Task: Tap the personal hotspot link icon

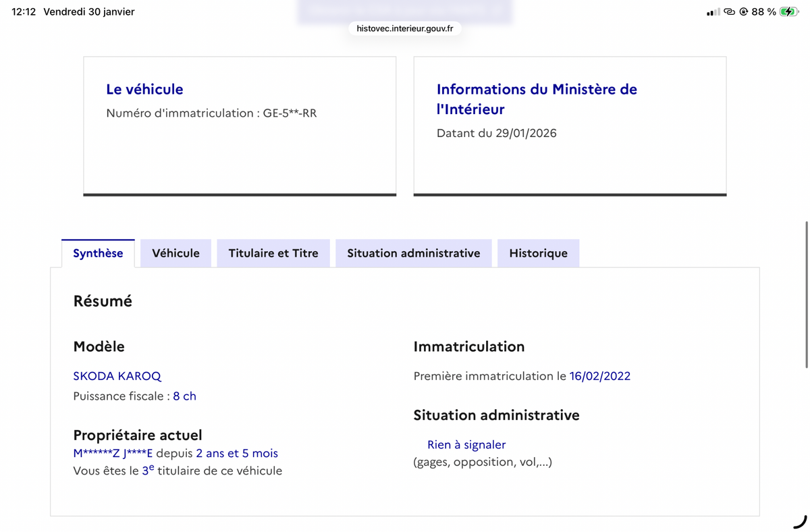Action: (729, 11)
